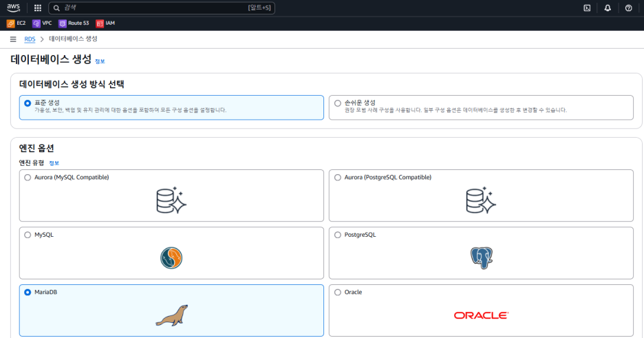The height and width of the screenshot is (338, 644).
Task: Click the AWS logo home icon
Action: pyautogui.click(x=14, y=8)
